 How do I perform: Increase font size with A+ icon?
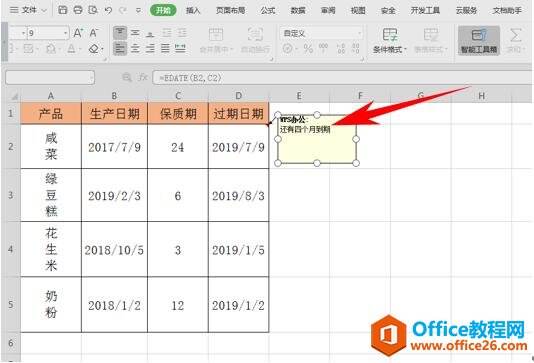tap(78, 33)
